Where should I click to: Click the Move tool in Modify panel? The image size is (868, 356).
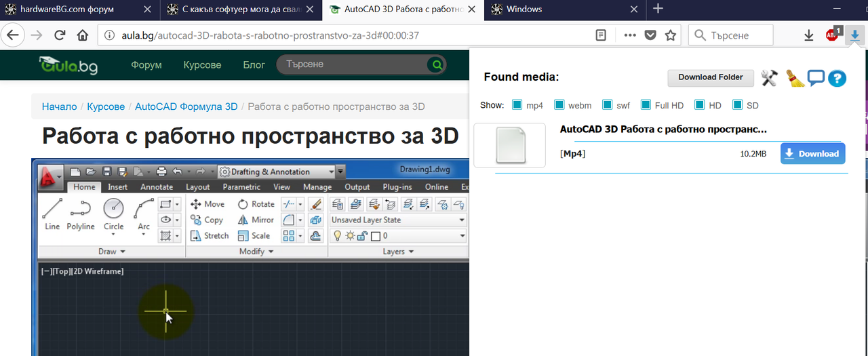tap(207, 204)
